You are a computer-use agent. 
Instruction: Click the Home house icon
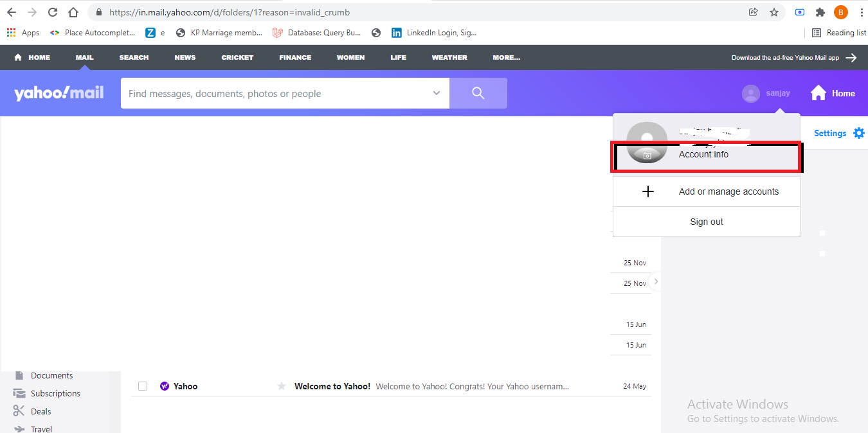818,93
